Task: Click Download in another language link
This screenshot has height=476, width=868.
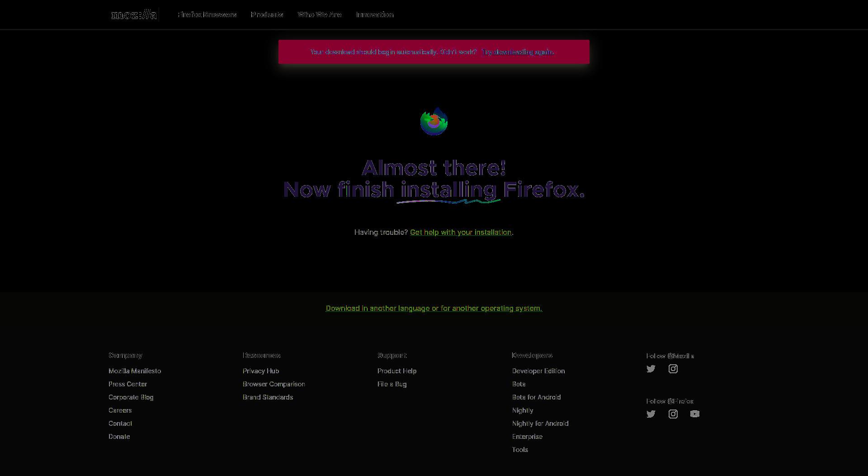Action: click(x=434, y=308)
